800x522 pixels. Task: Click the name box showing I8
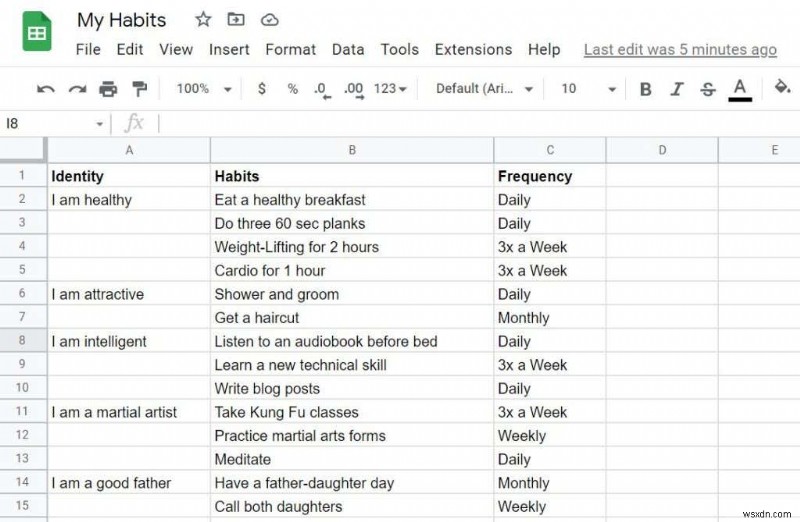(x=48, y=123)
